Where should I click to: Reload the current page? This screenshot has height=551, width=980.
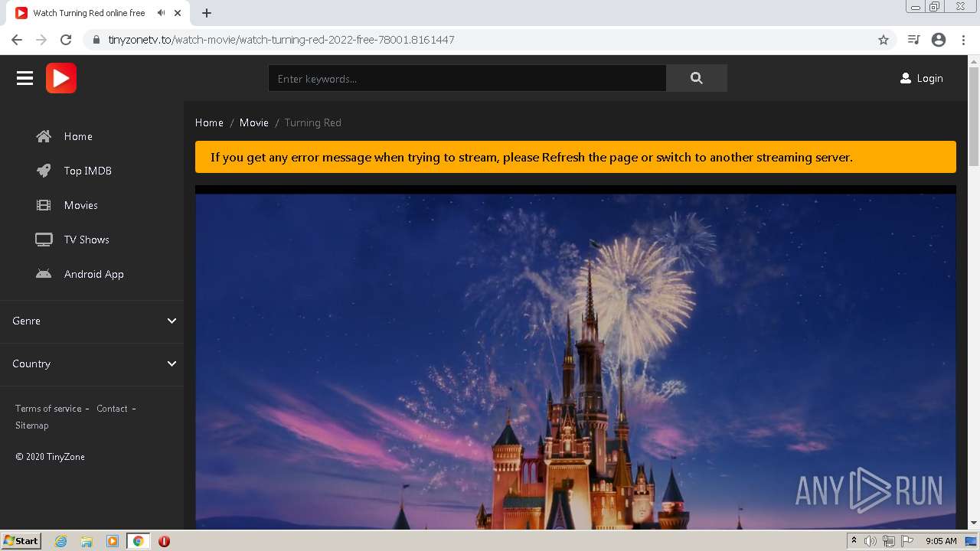pyautogui.click(x=66, y=40)
